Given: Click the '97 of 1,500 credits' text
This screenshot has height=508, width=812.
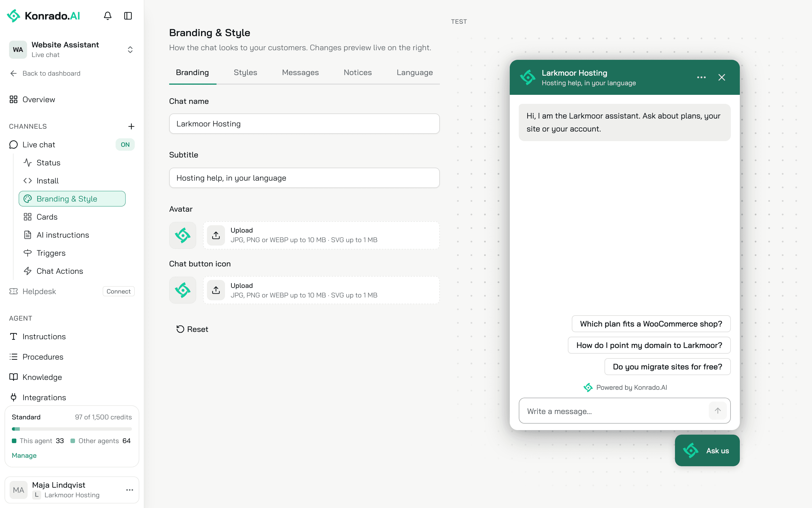Looking at the screenshot, I should click(x=103, y=417).
